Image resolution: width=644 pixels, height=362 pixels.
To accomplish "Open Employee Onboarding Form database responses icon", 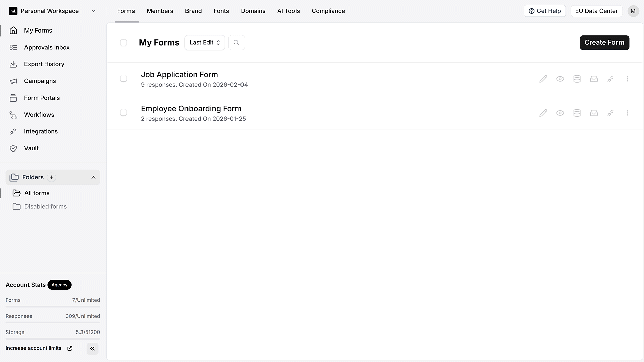I will (577, 113).
